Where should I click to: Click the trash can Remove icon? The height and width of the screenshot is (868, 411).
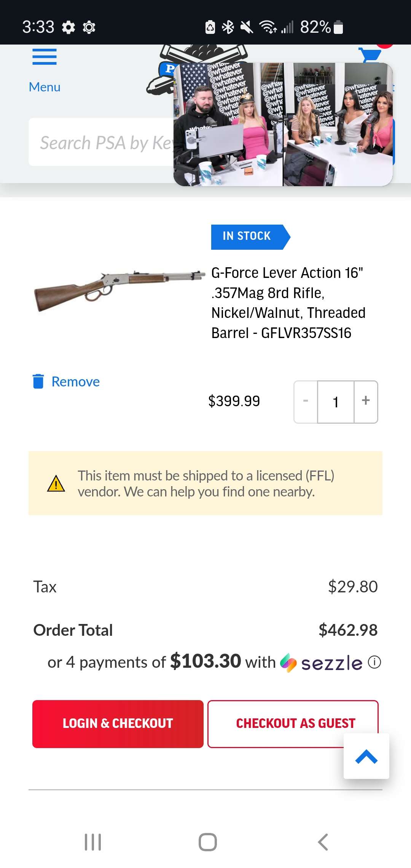click(38, 381)
